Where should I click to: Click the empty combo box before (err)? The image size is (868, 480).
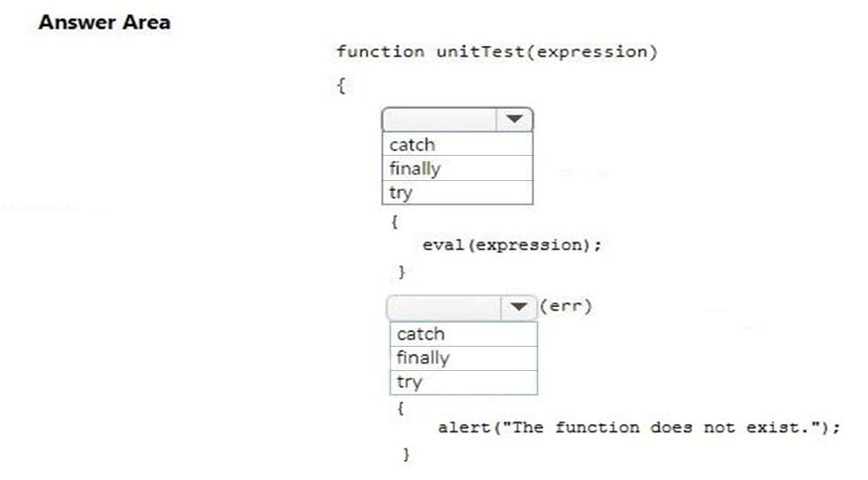(444, 307)
